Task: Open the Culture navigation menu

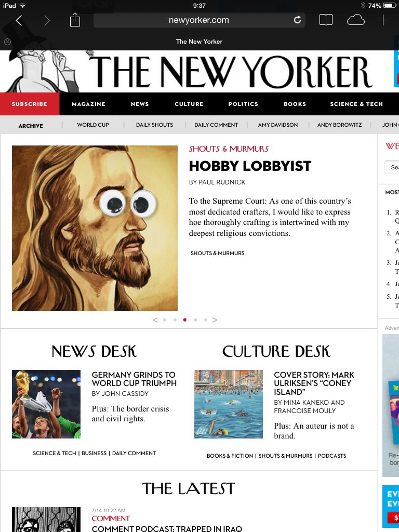Action: point(189,104)
